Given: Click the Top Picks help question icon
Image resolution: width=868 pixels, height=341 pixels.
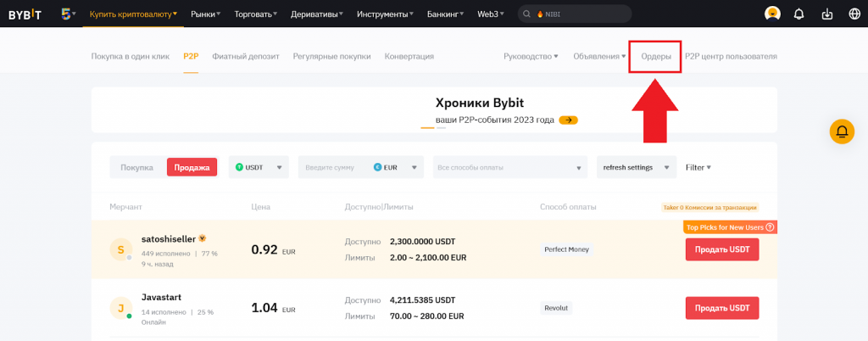Looking at the screenshot, I should (770, 227).
